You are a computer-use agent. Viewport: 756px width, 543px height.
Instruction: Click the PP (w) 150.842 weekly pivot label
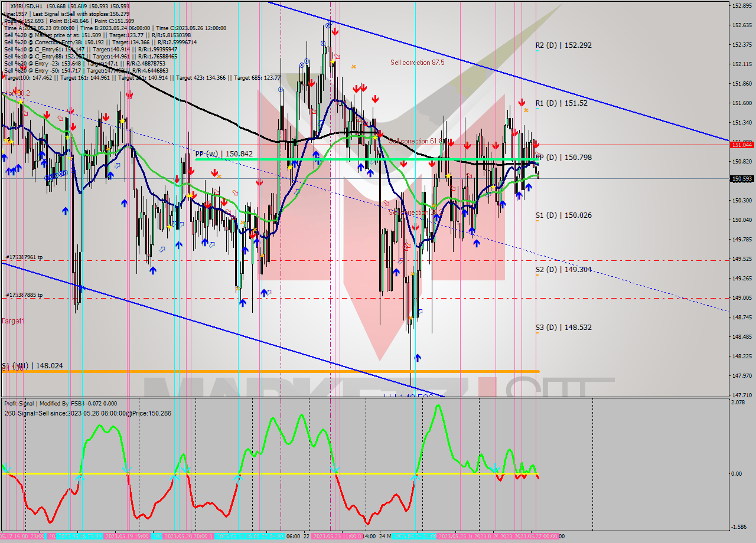coord(224,154)
